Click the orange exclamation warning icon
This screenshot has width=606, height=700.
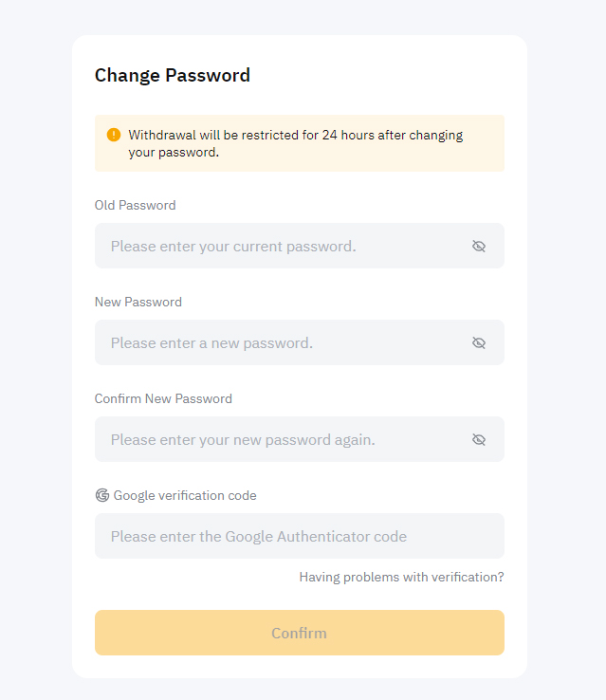[x=114, y=135]
